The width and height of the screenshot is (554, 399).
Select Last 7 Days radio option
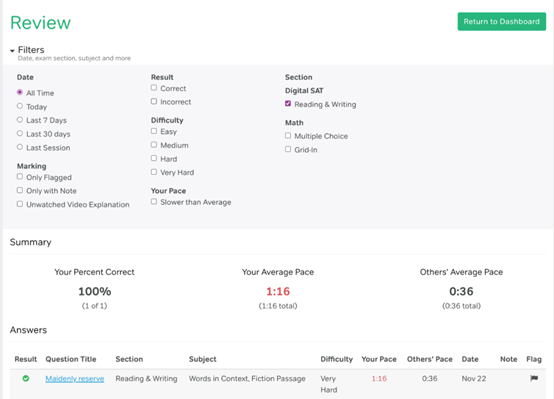pyautogui.click(x=20, y=120)
